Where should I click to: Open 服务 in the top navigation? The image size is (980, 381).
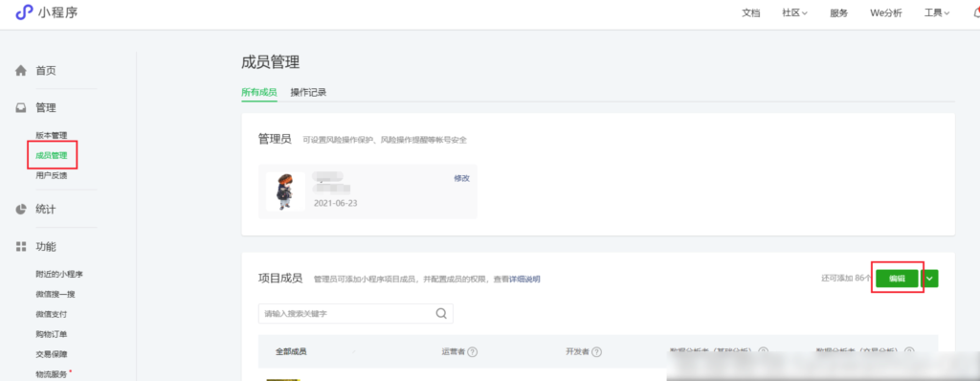point(838,13)
